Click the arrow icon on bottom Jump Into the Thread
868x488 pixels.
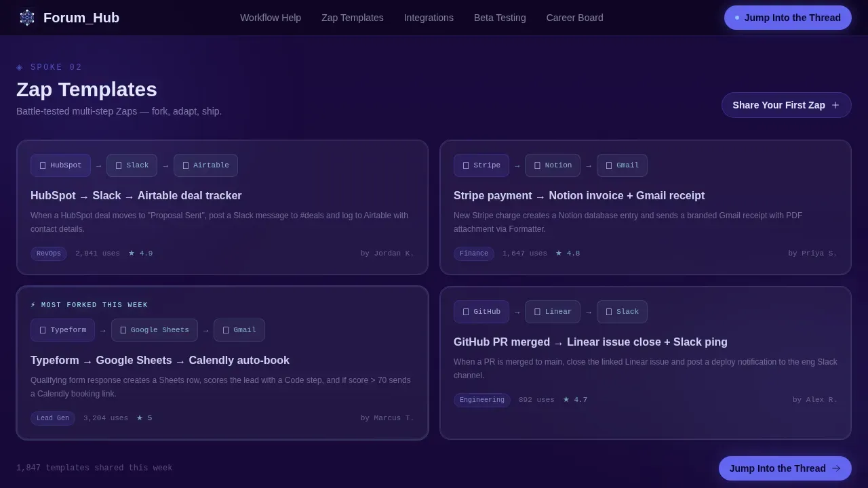point(836,468)
